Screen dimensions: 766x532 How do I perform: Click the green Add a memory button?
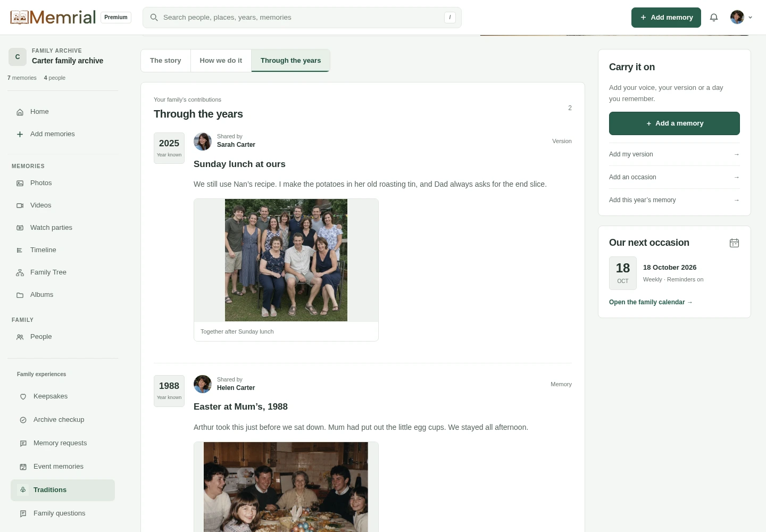[675, 123]
